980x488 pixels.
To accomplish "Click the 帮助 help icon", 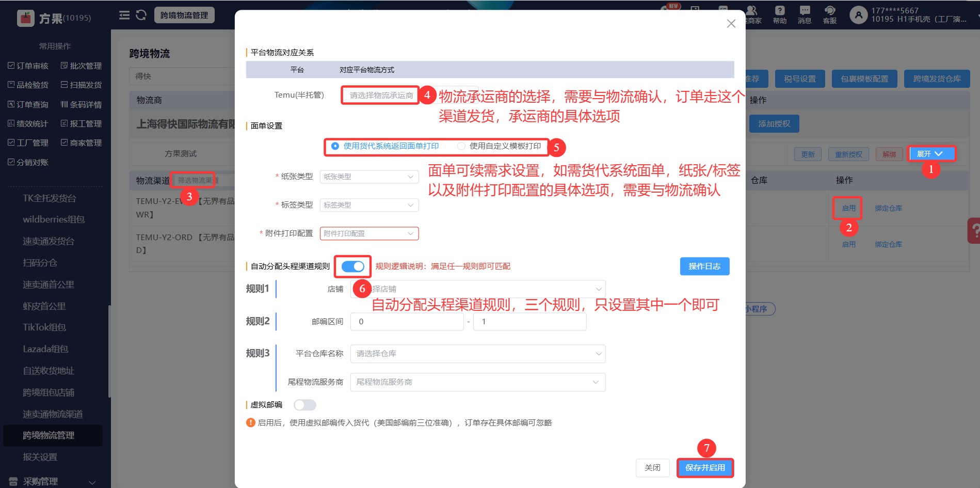I will 780,11.
